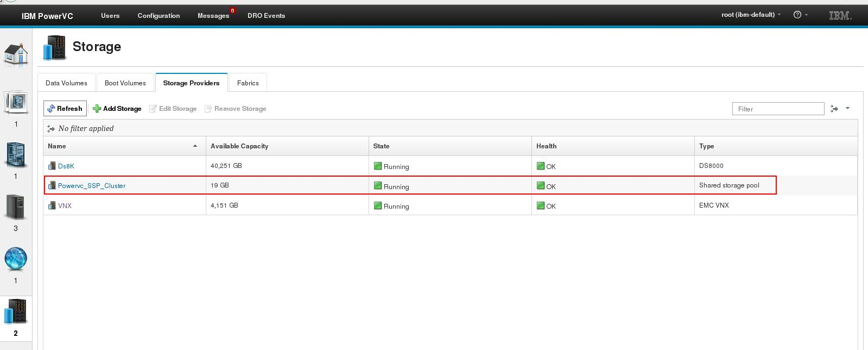
Task: Open the dark tower sidebar icon with count 3
Action: [x=16, y=207]
